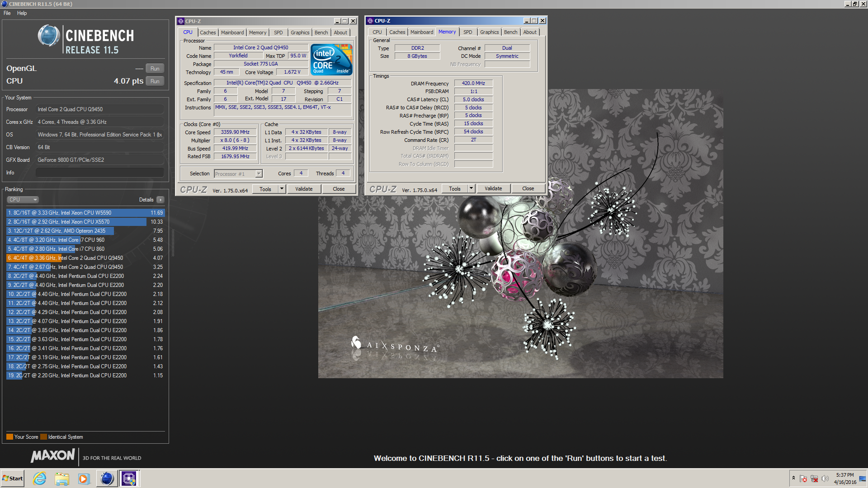Click Cinebench icon in main title bar
Image resolution: width=868 pixels, height=488 pixels.
[4, 4]
